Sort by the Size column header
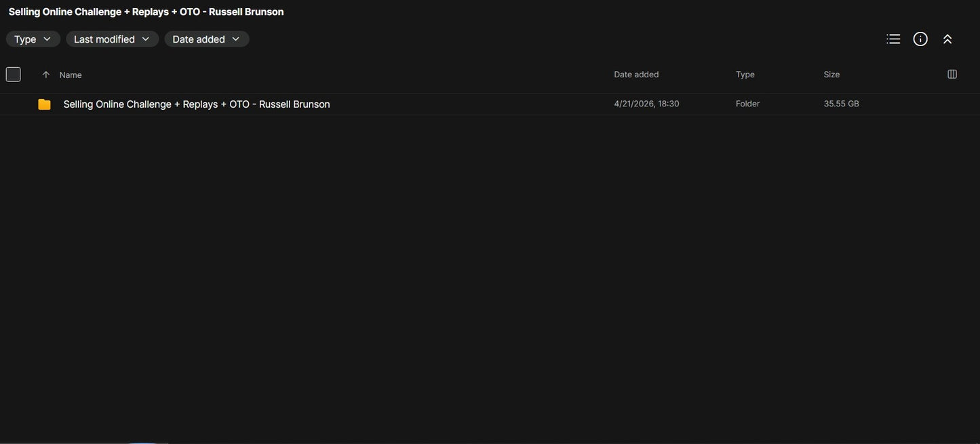 pos(831,75)
